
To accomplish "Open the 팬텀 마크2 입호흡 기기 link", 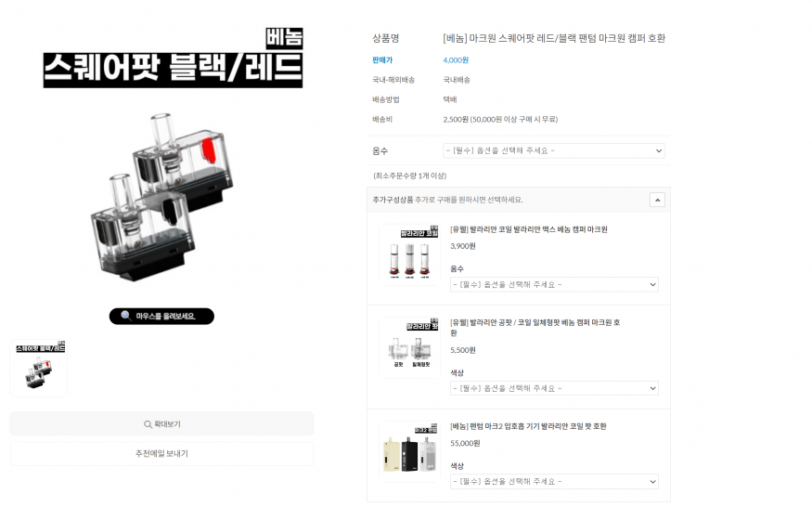I will (528, 426).
